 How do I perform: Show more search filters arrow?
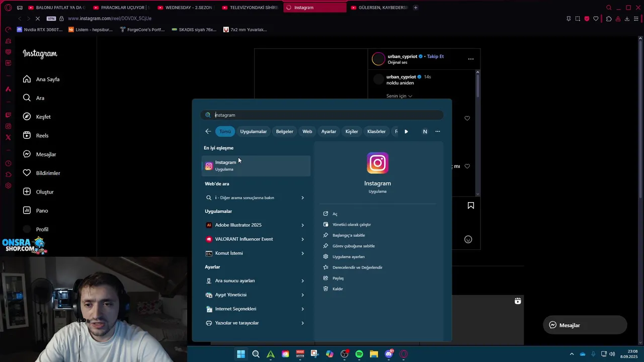[x=407, y=131]
